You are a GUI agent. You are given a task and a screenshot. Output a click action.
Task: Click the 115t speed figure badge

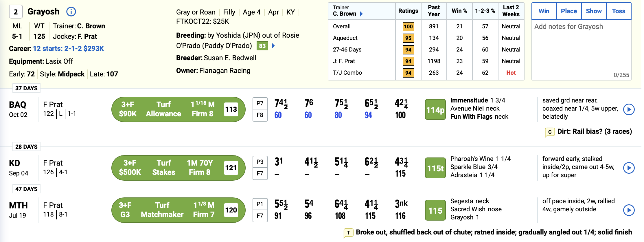pyautogui.click(x=435, y=168)
